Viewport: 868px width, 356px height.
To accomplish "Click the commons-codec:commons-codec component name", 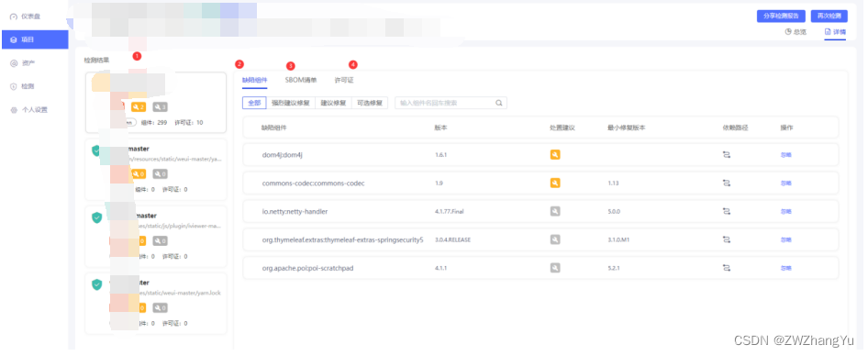I will tap(313, 184).
